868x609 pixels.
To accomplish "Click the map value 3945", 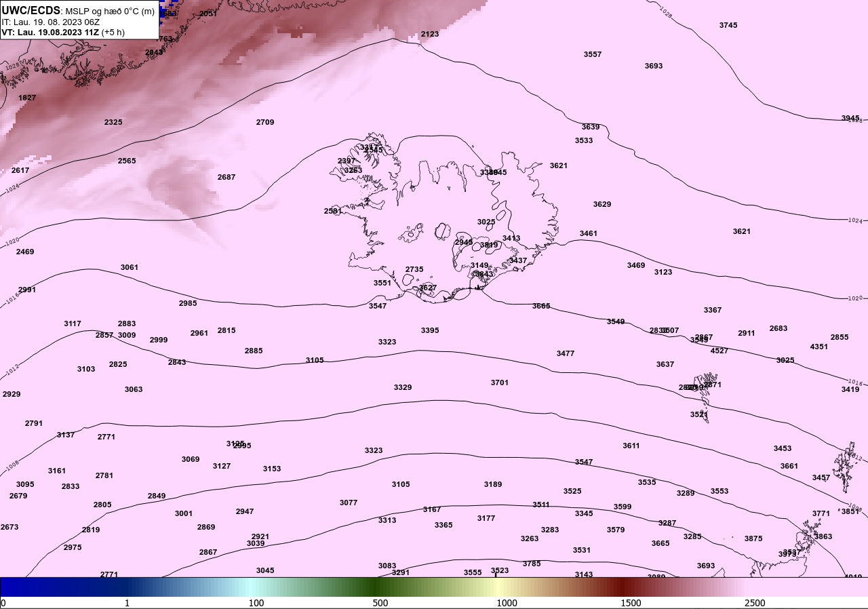I will (850, 118).
